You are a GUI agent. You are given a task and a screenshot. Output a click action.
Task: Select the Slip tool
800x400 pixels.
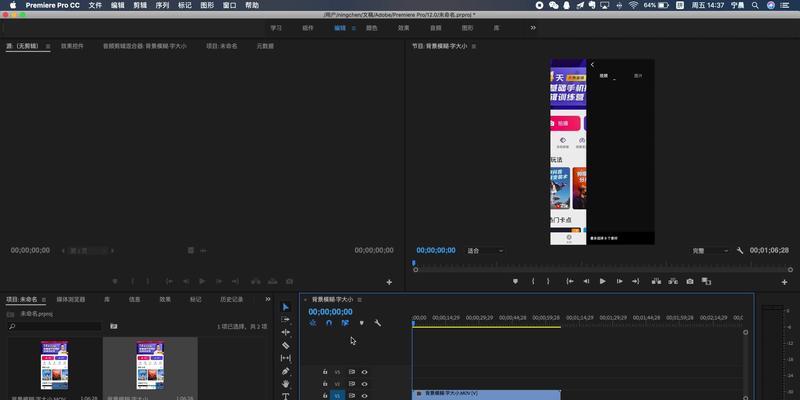[x=285, y=358]
